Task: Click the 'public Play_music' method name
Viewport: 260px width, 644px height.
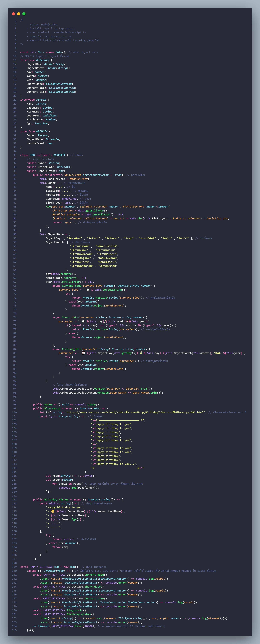Action: point(52,408)
